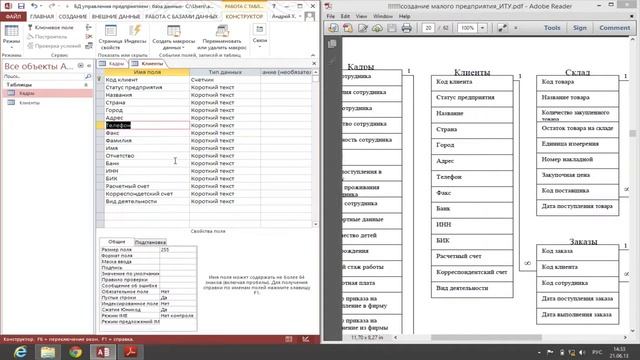This screenshot has height=360, width=640.
Task: Select Клиенты table in navigation pane
Action: pyautogui.click(x=47, y=103)
